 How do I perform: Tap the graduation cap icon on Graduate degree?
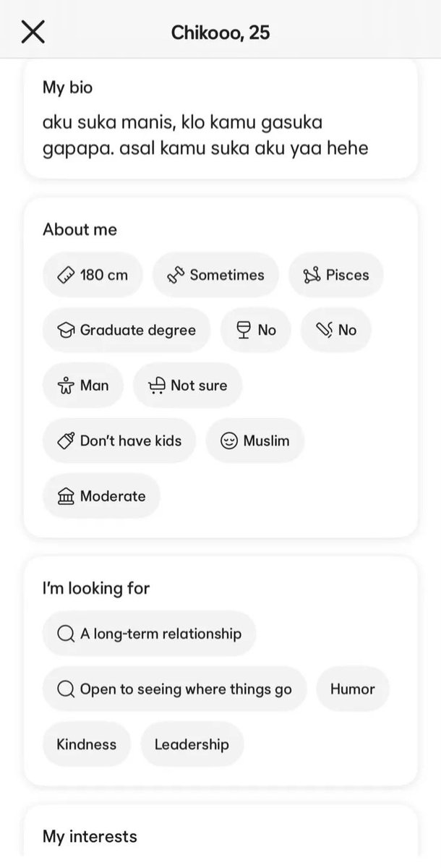coord(66,331)
